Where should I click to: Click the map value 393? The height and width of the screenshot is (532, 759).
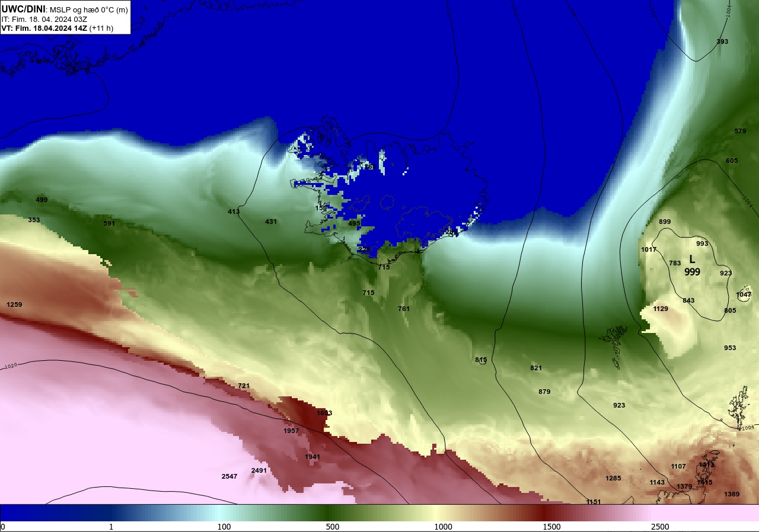click(722, 41)
